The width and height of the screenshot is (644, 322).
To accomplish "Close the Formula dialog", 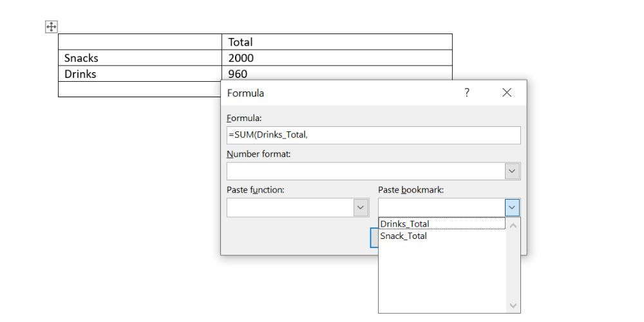I will (507, 93).
